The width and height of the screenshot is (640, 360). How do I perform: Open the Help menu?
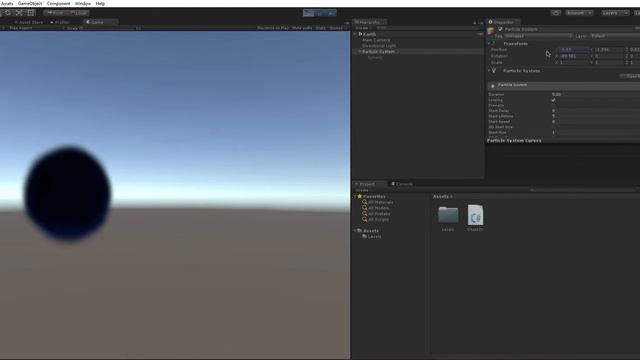point(100,3)
